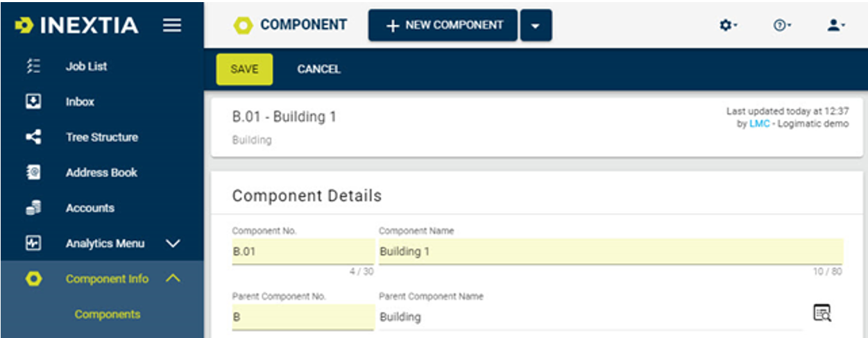This screenshot has height=338, width=868.
Task: Click the Analytics Menu chart icon
Action: coord(33,244)
